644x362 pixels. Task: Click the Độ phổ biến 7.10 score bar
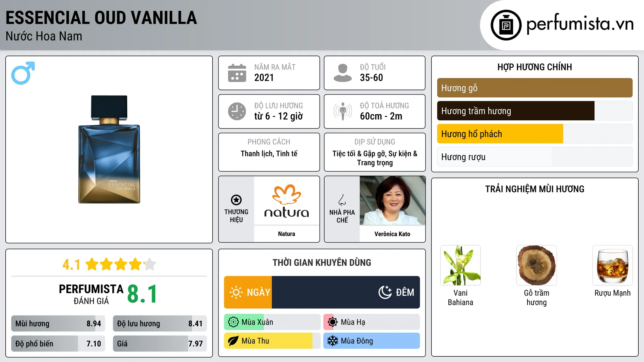[x=58, y=343]
